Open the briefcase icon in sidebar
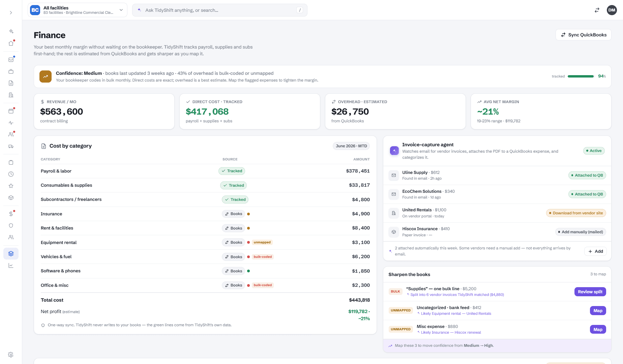Viewport: 623px width, 364px height. (11, 71)
